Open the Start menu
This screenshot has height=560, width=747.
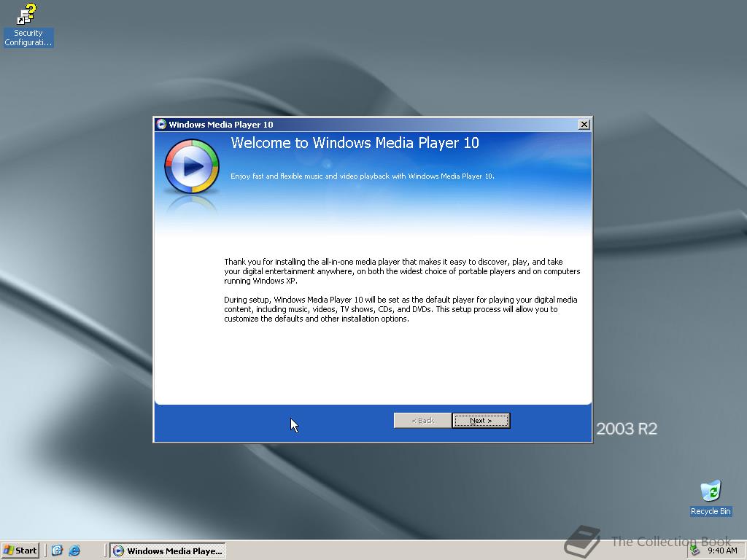[x=20, y=551]
